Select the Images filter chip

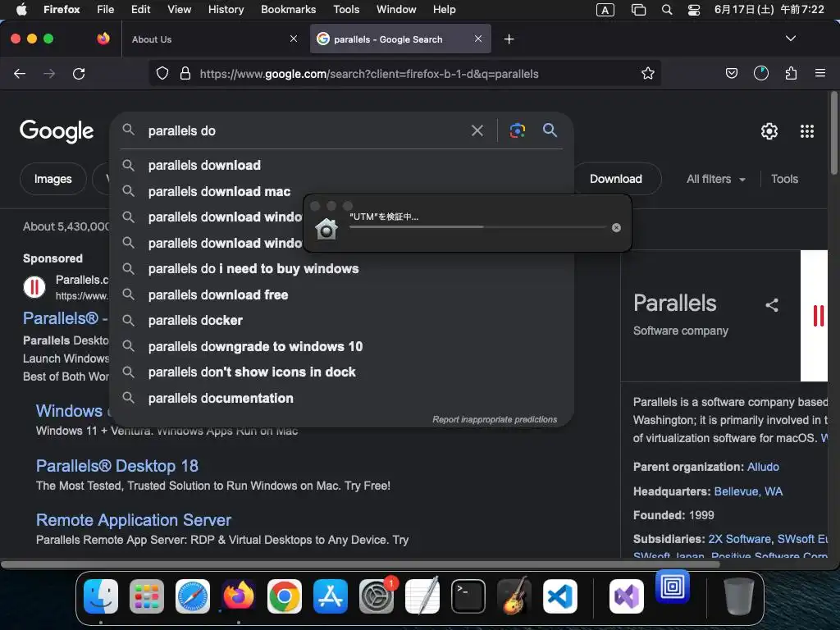(x=53, y=179)
